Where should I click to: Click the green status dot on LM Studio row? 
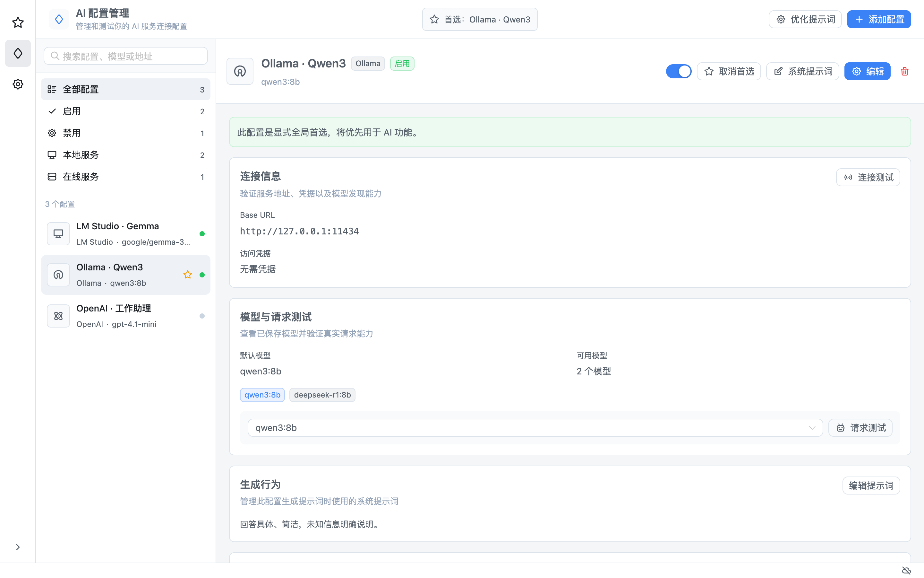pyautogui.click(x=202, y=233)
